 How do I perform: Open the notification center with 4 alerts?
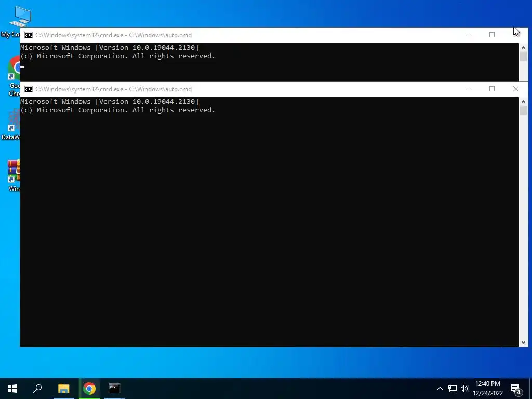(x=516, y=390)
